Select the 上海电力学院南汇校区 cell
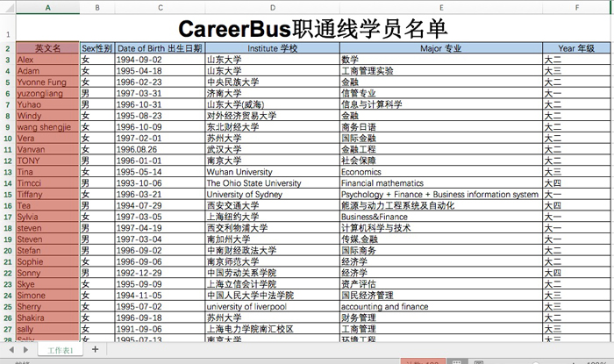 pyautogui.click(x=273, y=329)
